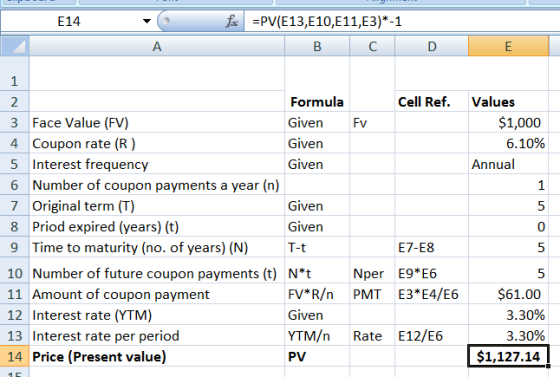
Task: Click the value 1 in row 6
Action: (x=508, y=185)
